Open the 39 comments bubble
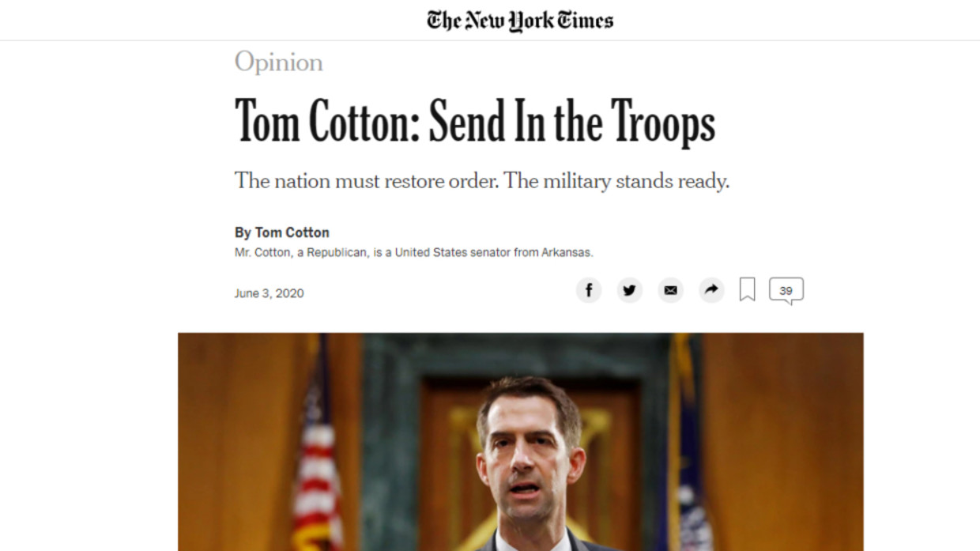Viewport: 980px width, 551px height. tap(786, 290)
